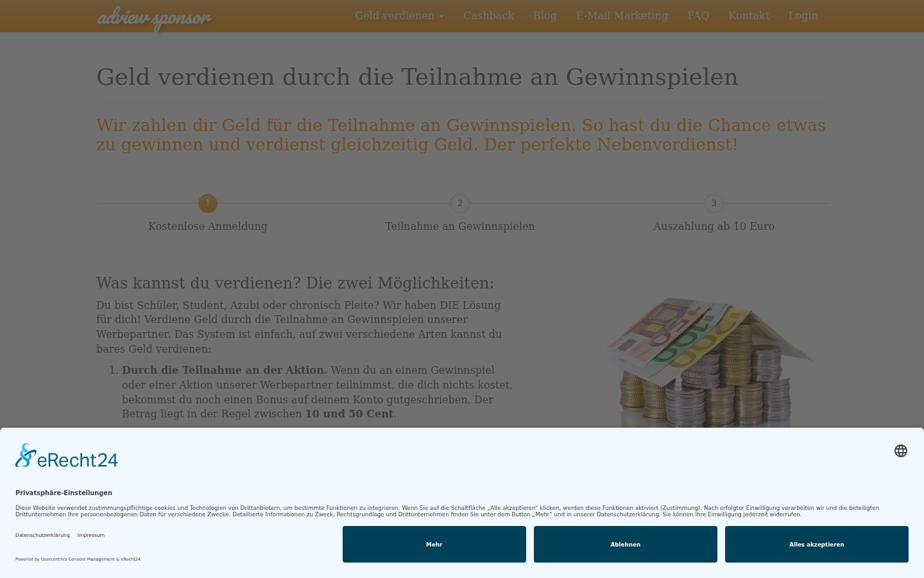Click the Kostenlose Anmeldung label

click(208, 226)
